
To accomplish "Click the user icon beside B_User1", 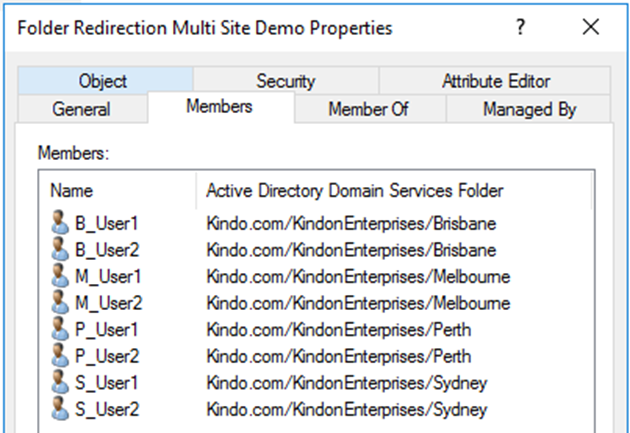I will coord(60,222).
